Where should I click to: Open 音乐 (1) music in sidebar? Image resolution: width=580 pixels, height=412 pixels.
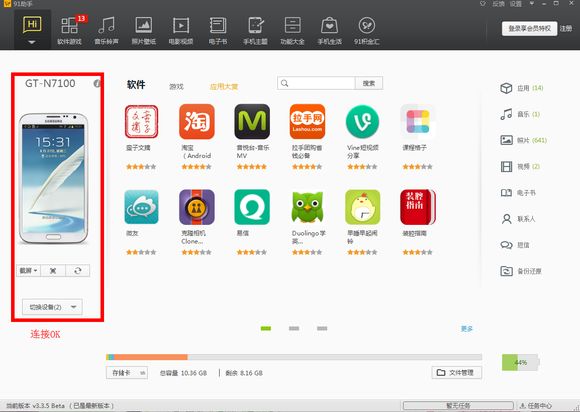(520, 114)
